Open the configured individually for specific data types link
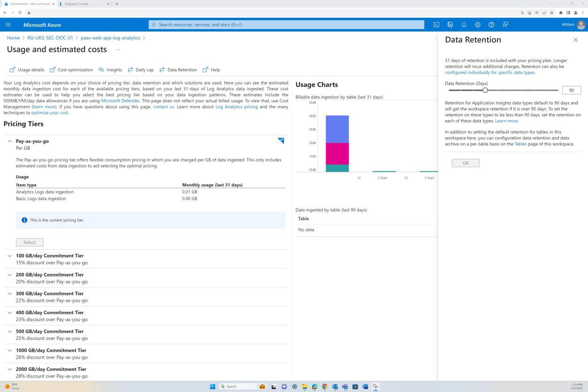The image size is (588, 392). tap(489, 72)
